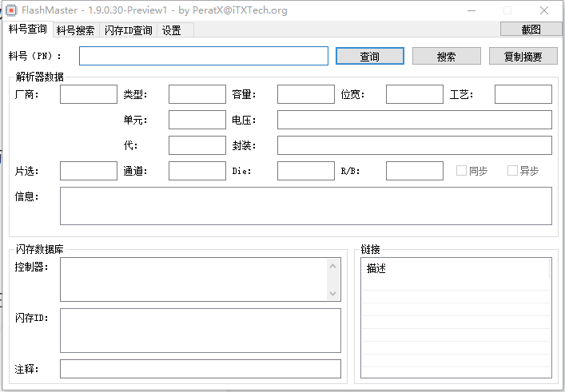
Task: Click the R/B field
Action: [415, 171]
